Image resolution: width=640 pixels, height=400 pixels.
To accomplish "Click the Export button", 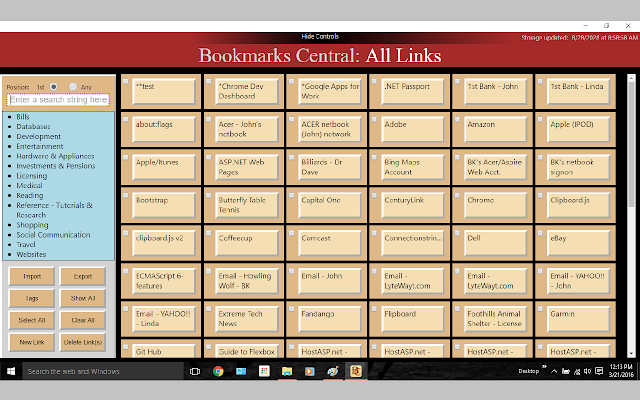I will pyautogui.click(x=83, y=276).
